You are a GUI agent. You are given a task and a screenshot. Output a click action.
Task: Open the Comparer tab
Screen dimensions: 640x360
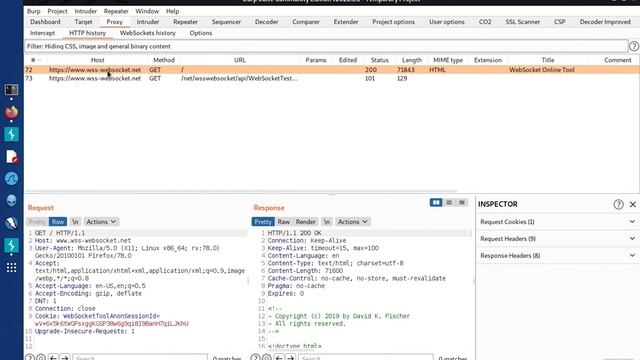306,22
